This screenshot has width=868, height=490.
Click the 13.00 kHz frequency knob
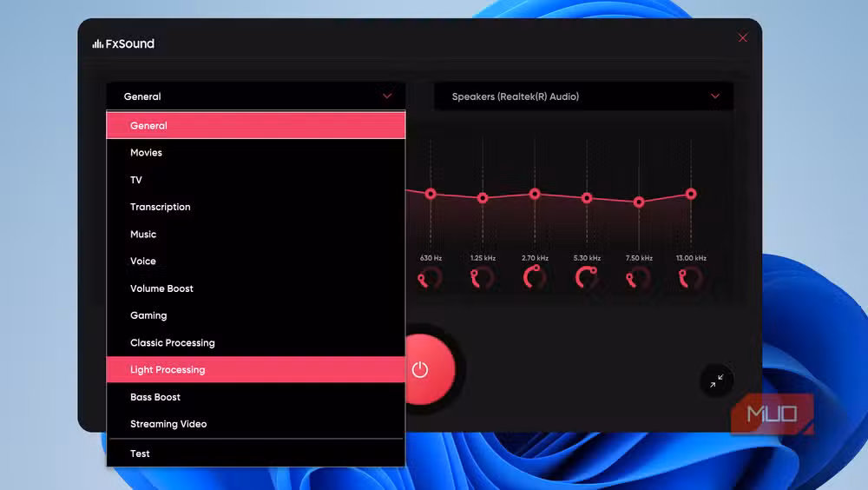(690, 278)
